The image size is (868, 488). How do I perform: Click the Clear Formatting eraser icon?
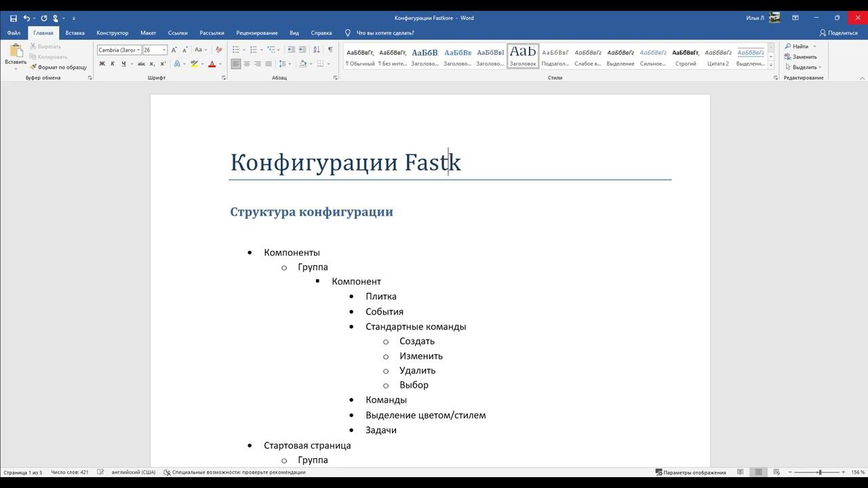pyautogui.click(x=218, y=49)
